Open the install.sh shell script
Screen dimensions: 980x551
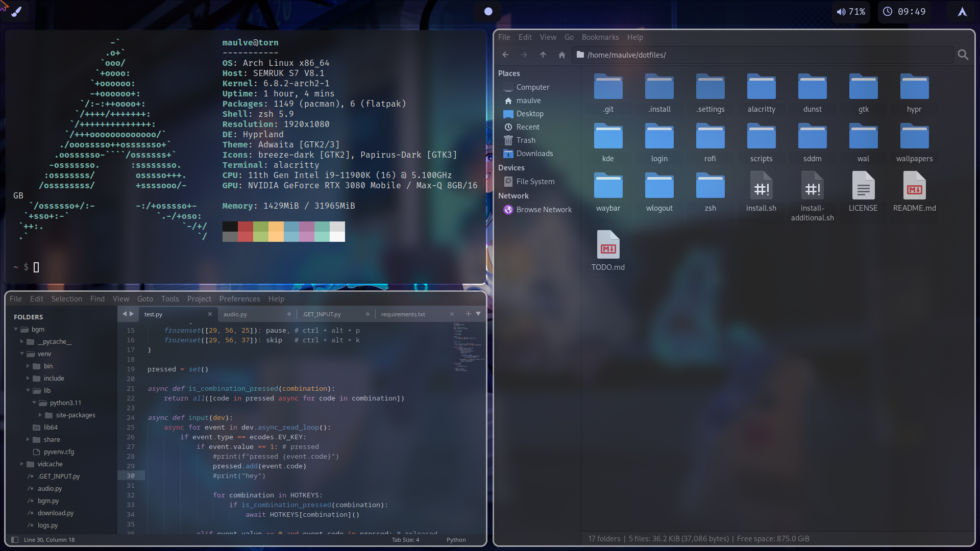(x=761, y=186)
